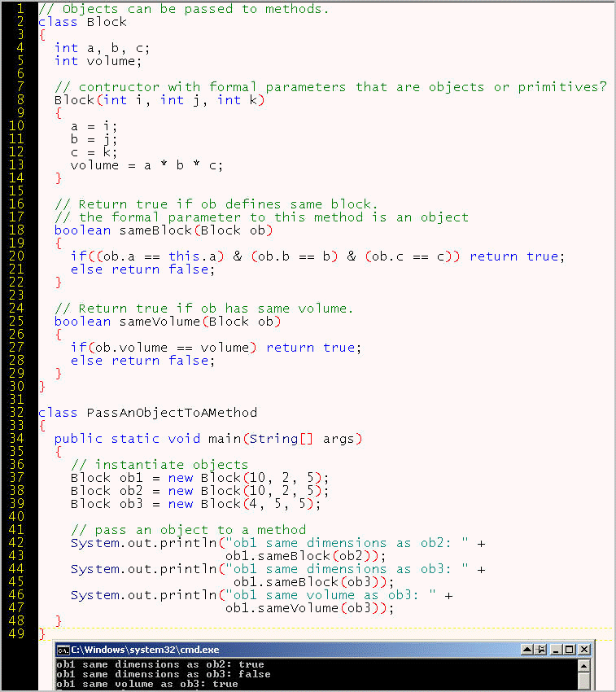The height and width of the screenshot is (692, 616).
Task: Click line number 25 in the gutter
Action: point(16,321)
